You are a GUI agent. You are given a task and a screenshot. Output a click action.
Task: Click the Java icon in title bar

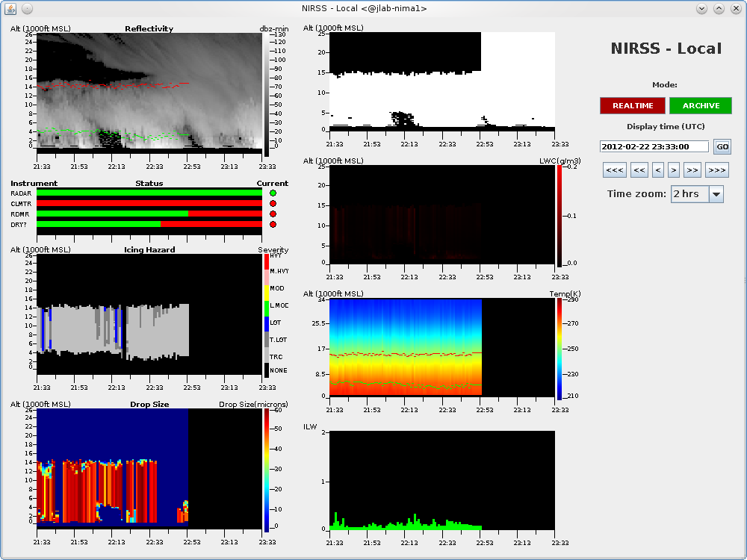click(x=10, y=8)
